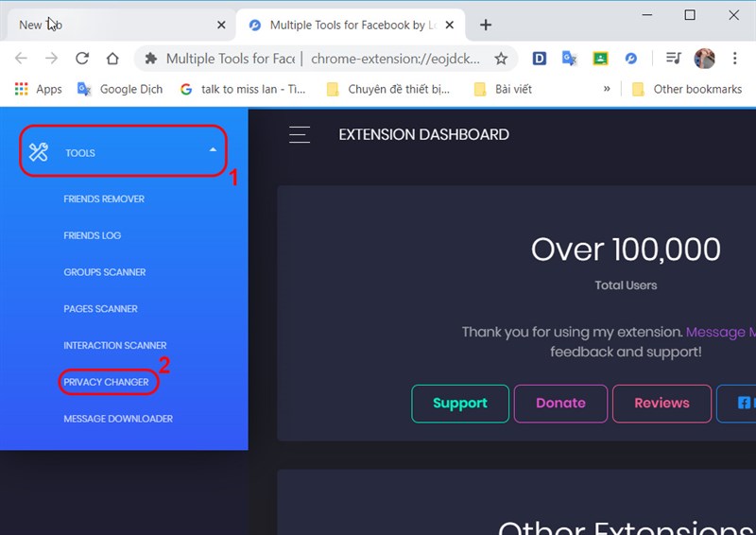Toggle the sidebar with the hamburger icon

click(x=300, y=134)
